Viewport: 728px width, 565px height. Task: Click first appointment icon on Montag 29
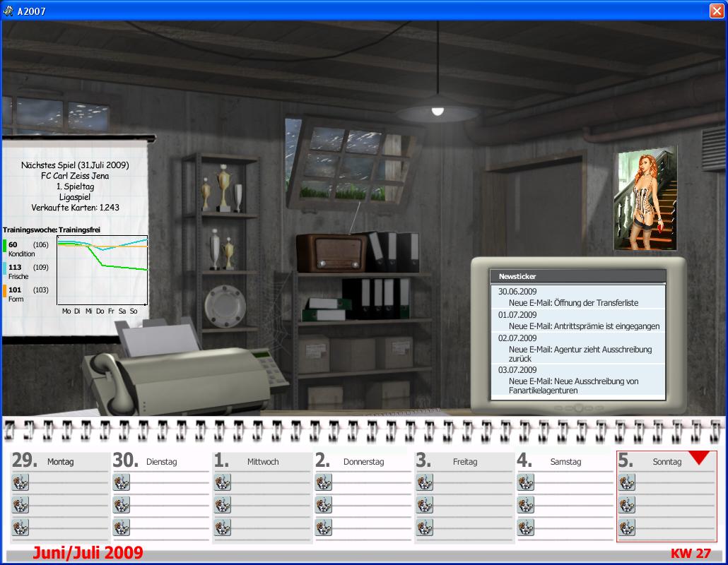(x=20, y=482)
